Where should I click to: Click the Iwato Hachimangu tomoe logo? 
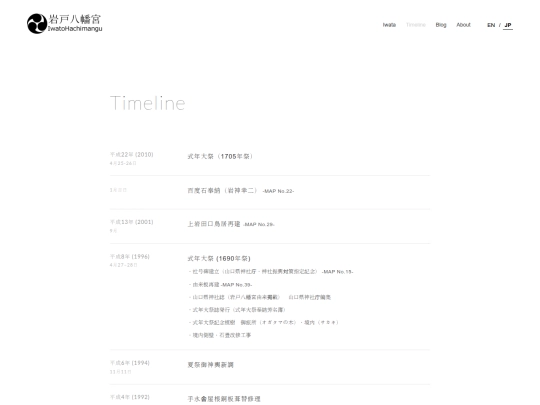(x=37, y=24)
